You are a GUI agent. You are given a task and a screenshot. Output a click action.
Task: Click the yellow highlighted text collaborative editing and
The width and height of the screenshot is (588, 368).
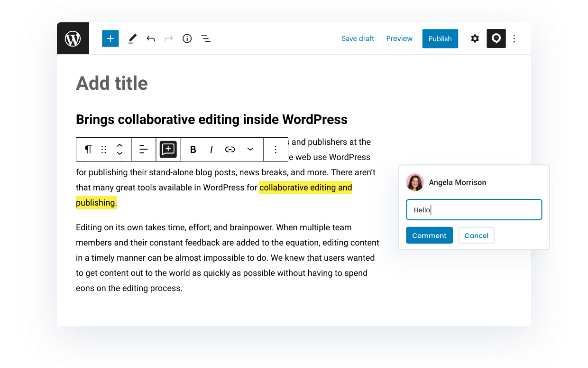305,188
